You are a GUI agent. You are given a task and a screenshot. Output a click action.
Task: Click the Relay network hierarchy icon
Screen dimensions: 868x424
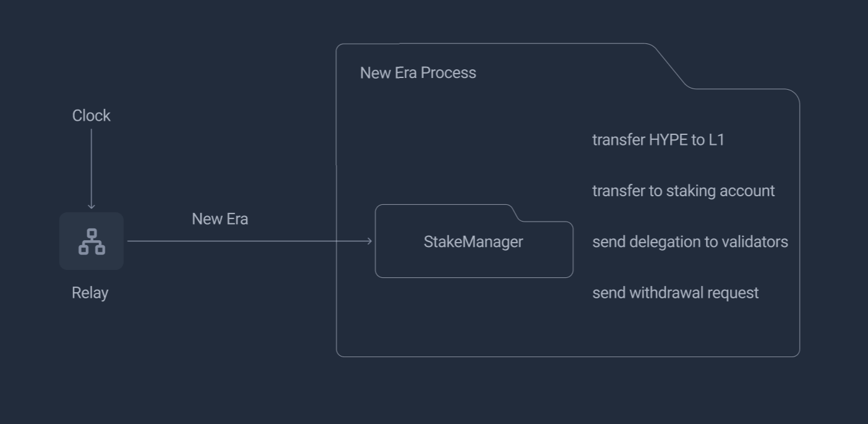click(x=92, y=241)
